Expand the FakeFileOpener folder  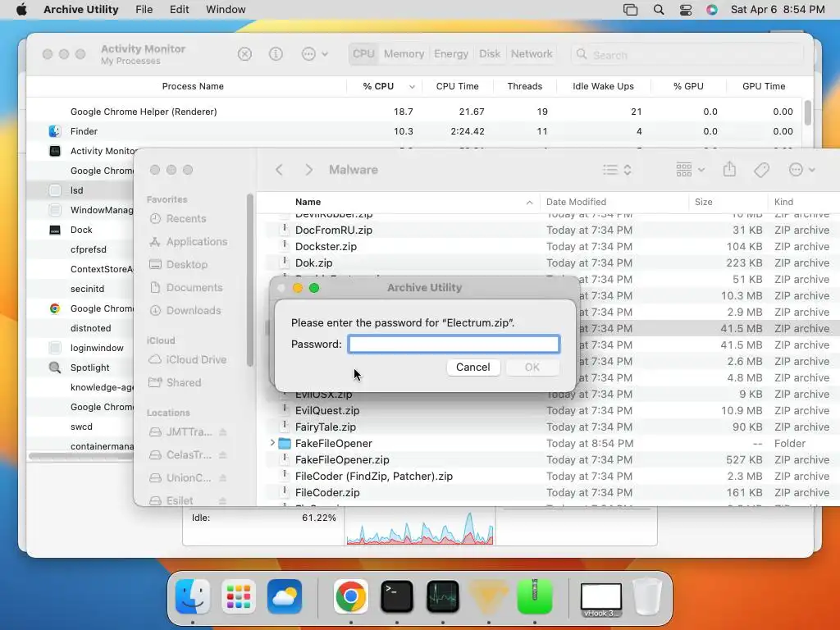coord(272,443)
